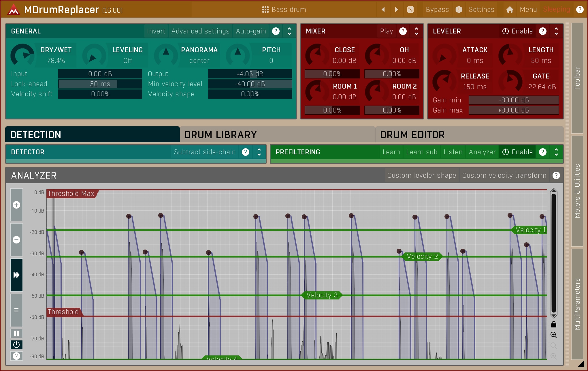Click the analyzer fast-forward double arrow button

[x=16, y=275]
